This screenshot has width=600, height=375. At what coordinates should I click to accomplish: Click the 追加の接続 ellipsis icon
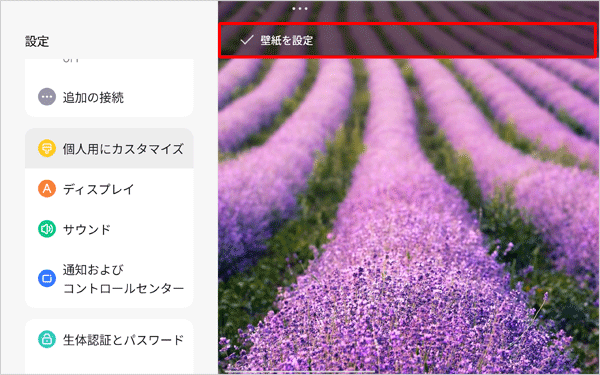tap(47, 97)
